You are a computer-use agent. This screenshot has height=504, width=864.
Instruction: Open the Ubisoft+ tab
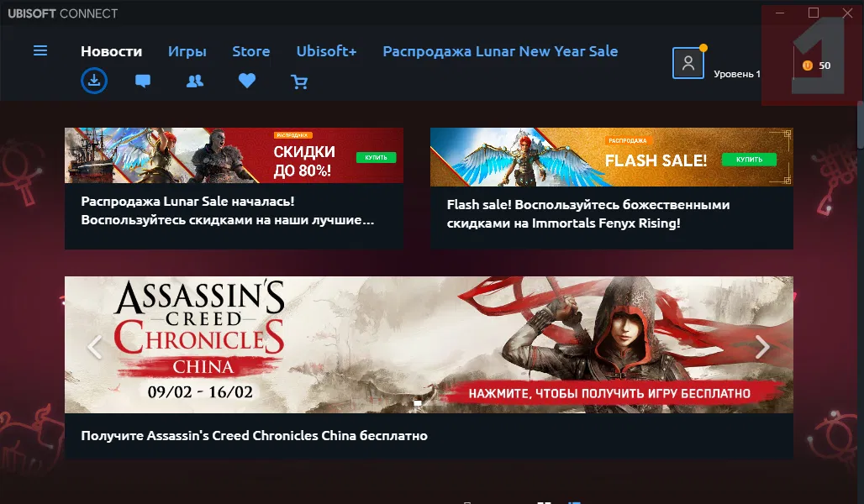[x=327, y=51]
